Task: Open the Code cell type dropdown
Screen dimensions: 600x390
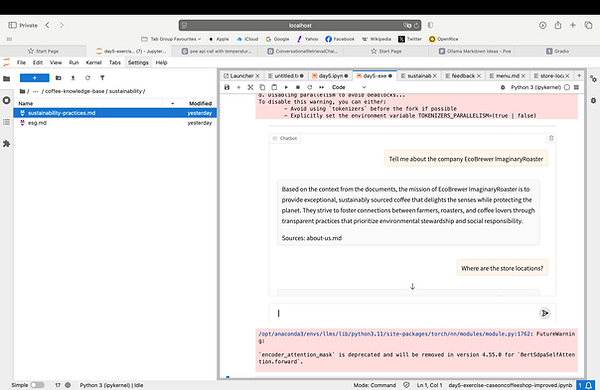Action: point(349,87)
